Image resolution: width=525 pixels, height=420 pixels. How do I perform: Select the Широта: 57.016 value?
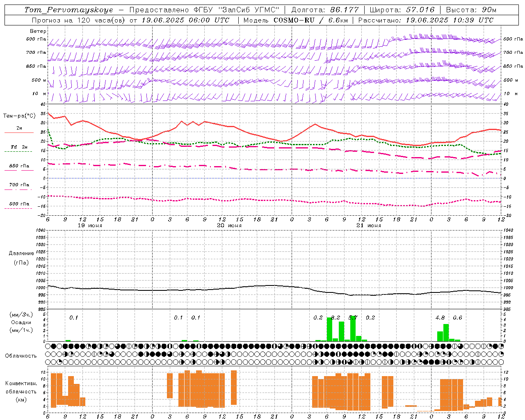pyautogui.click(x=402, y=10)
